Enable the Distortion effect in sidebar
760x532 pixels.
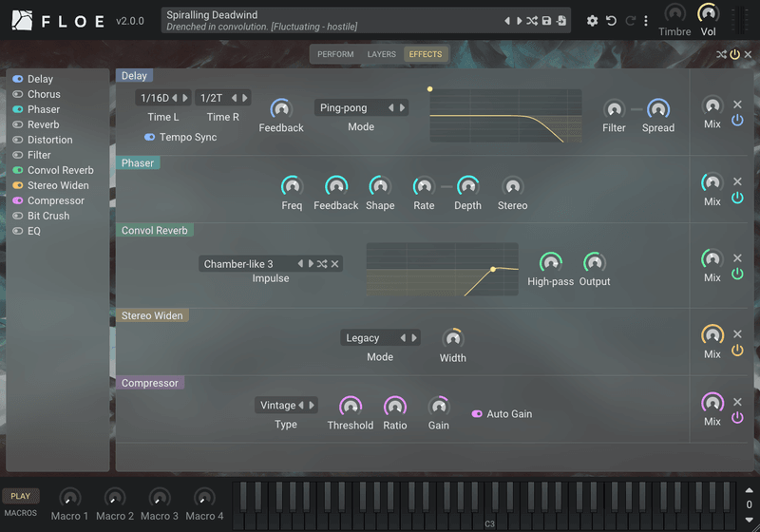18,140
